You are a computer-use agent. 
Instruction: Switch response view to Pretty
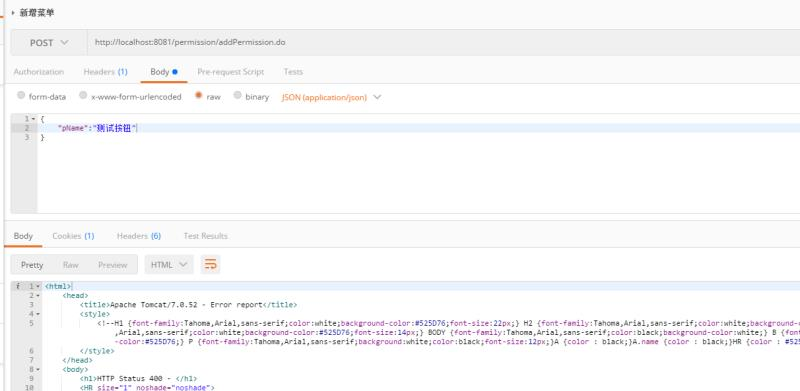(x=32, y=265)
